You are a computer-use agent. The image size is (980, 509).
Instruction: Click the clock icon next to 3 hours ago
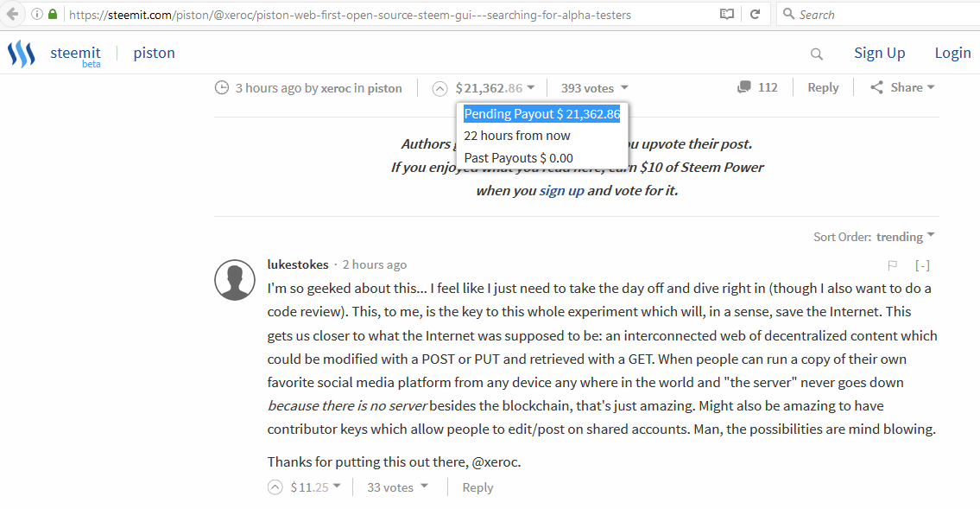pos(222,87)
